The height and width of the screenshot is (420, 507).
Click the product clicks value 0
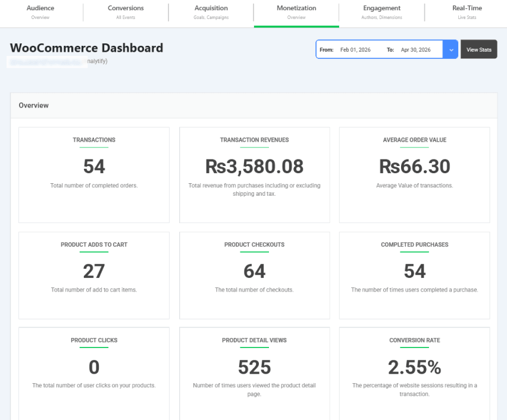[94, 367]
